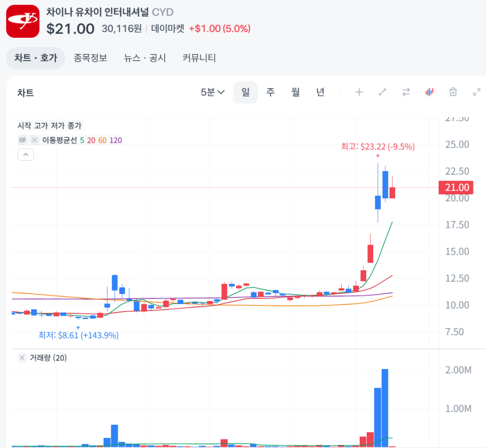Image resolution: width=486 pixels, height=448 pixels.
Task: Click the tallest blue volume bar
Action: pyautogui.click(x=385, y=408)
